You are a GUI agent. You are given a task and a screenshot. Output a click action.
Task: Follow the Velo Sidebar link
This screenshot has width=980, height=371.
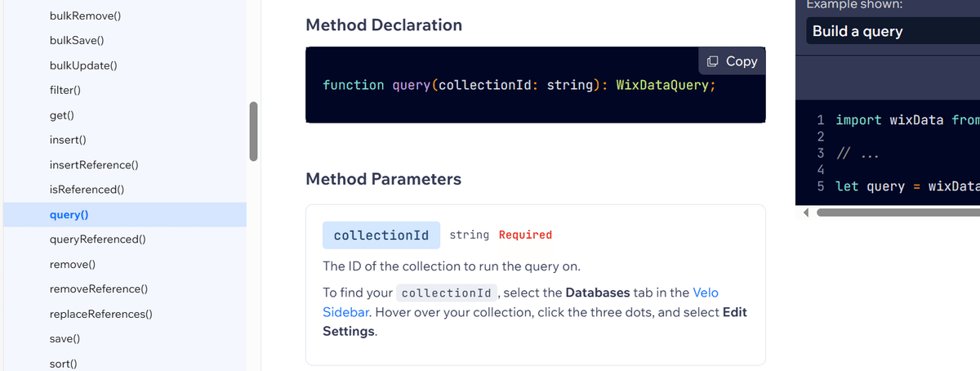[521, 302]
